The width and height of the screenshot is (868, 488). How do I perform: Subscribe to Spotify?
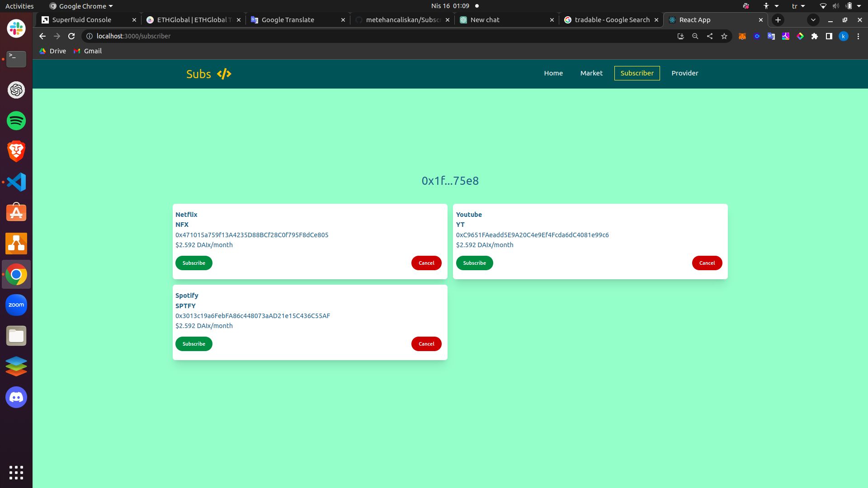(x=194, y=344)
